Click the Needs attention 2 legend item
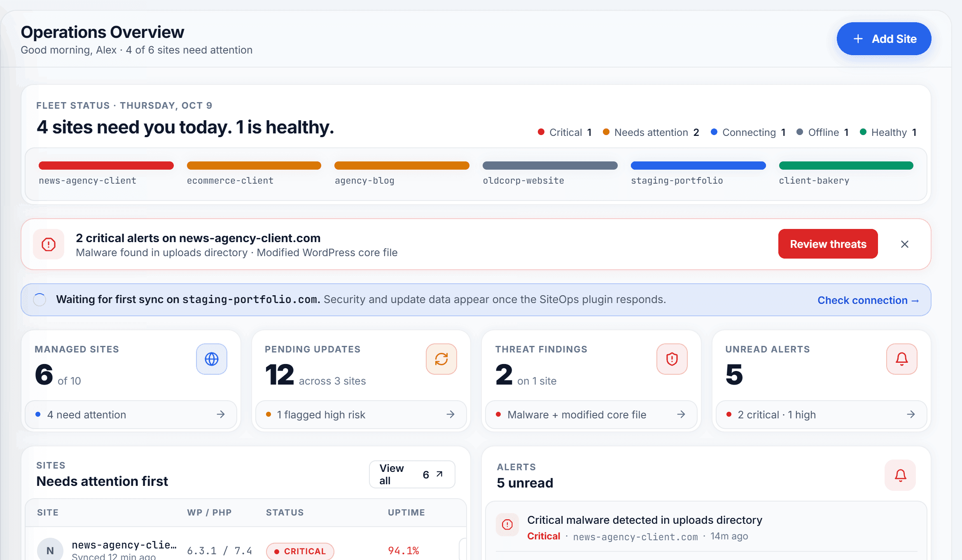962x560 pixels. coord(651,132)
